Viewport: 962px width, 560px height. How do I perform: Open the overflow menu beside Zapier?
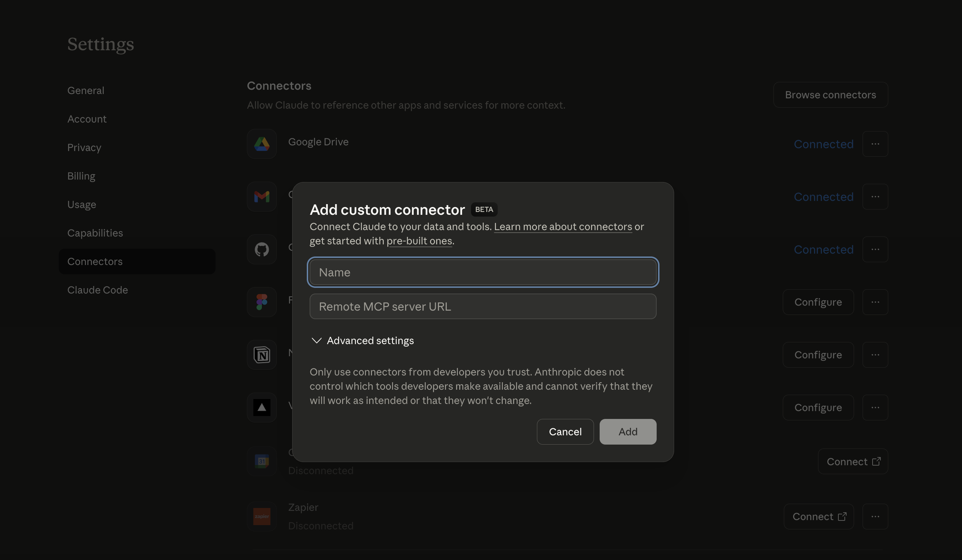tap(875, 516)
